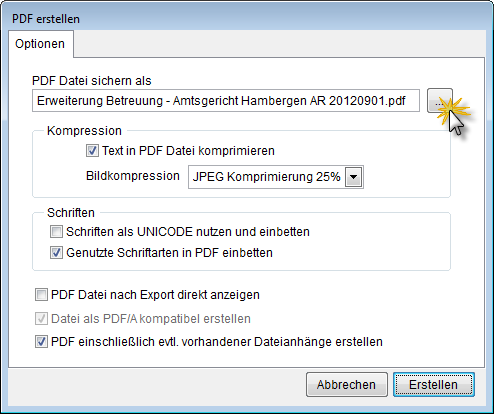The image size is (494, 414).
Task: Click the "PDF Datei sichern als" label
Action: (x=92, y=81)
